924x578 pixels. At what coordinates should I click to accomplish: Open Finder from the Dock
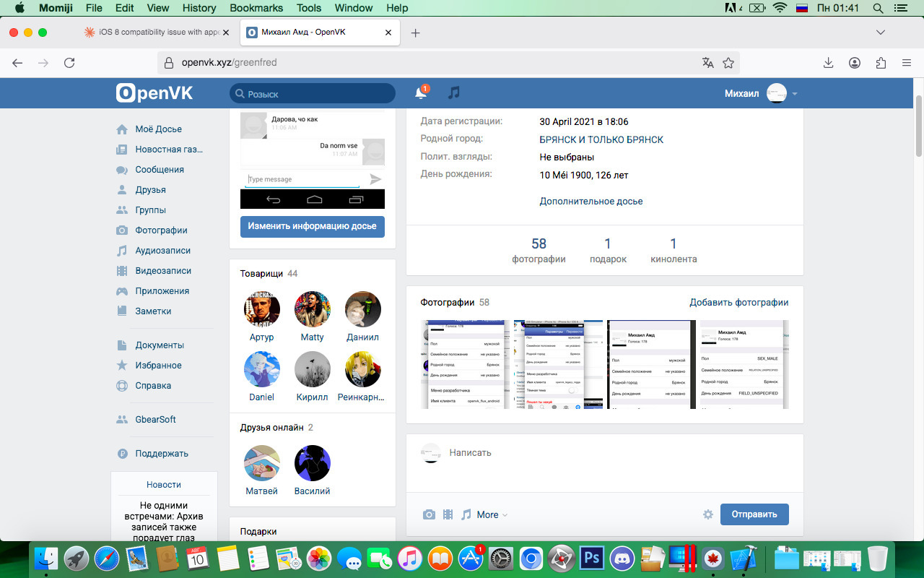46,558
